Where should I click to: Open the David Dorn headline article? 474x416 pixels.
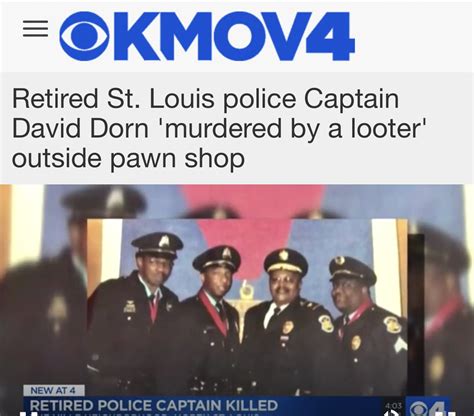point(220,128)
